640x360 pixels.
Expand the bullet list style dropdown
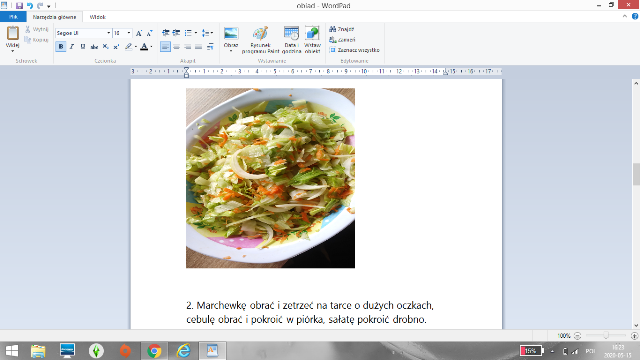click(196, 33)
